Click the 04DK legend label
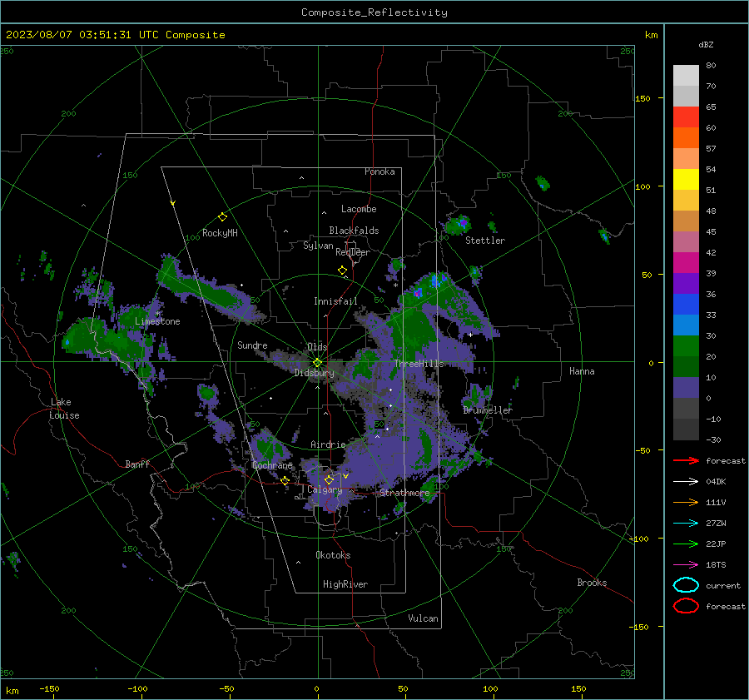 716,482
